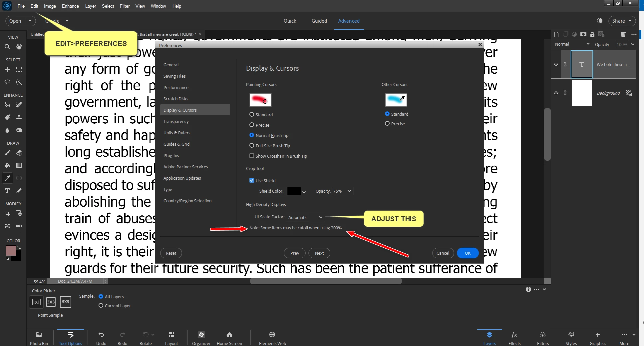The height and width of the screenshot is (346, 644).
Task: Select the Spot Healing Brush tool
Action: [x=19, y=105]
